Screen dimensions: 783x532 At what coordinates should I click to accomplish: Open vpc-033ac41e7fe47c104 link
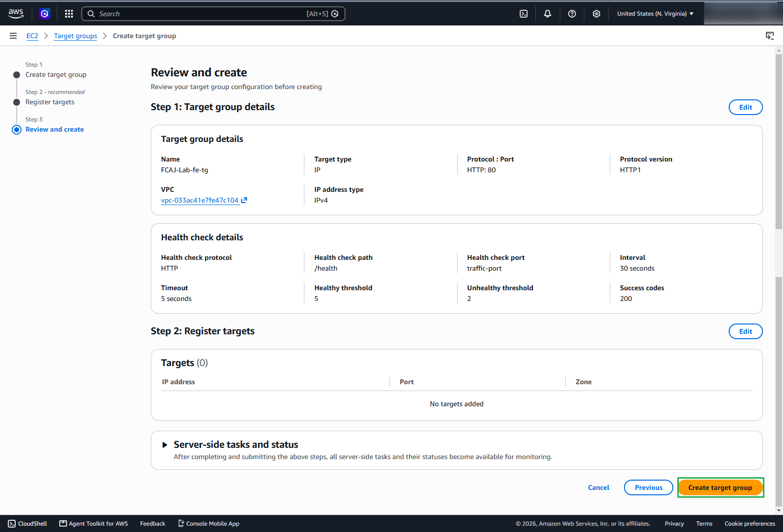200,200
